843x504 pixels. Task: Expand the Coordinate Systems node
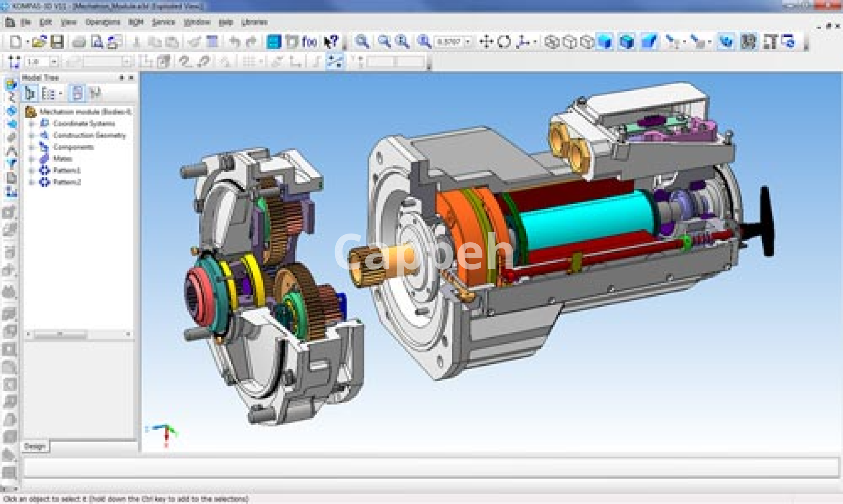[x=31, y=124]
